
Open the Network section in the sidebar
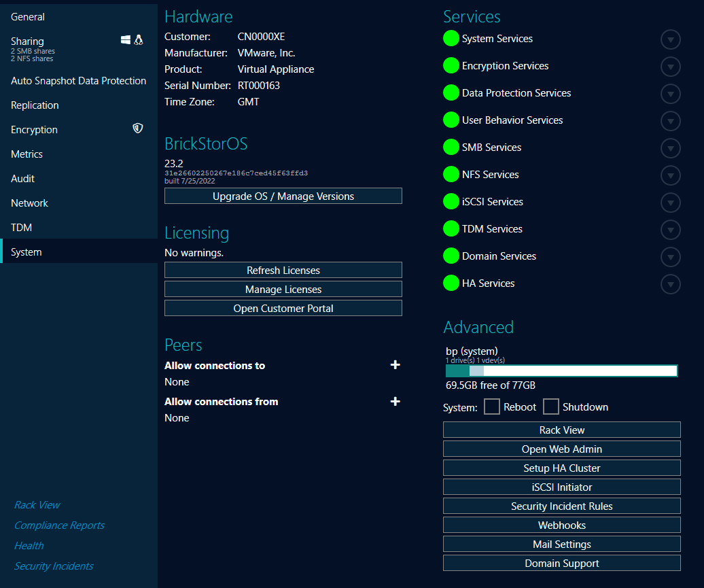point(29,203)
